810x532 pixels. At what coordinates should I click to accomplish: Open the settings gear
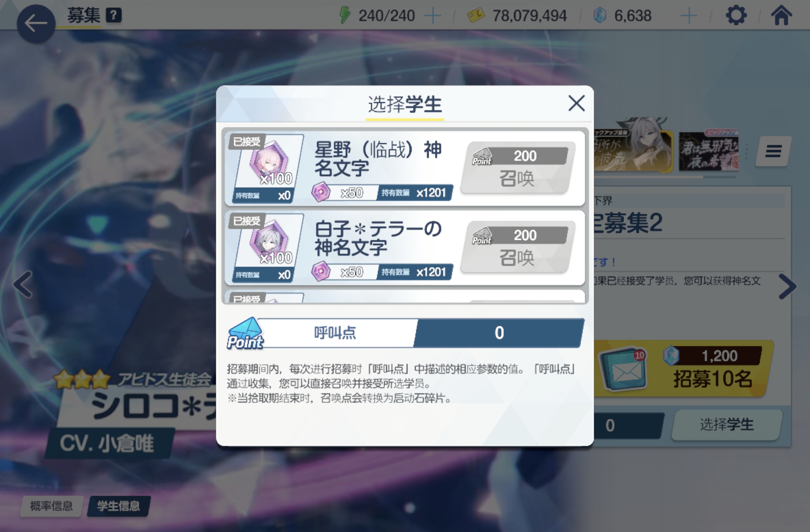coord(736,15)
